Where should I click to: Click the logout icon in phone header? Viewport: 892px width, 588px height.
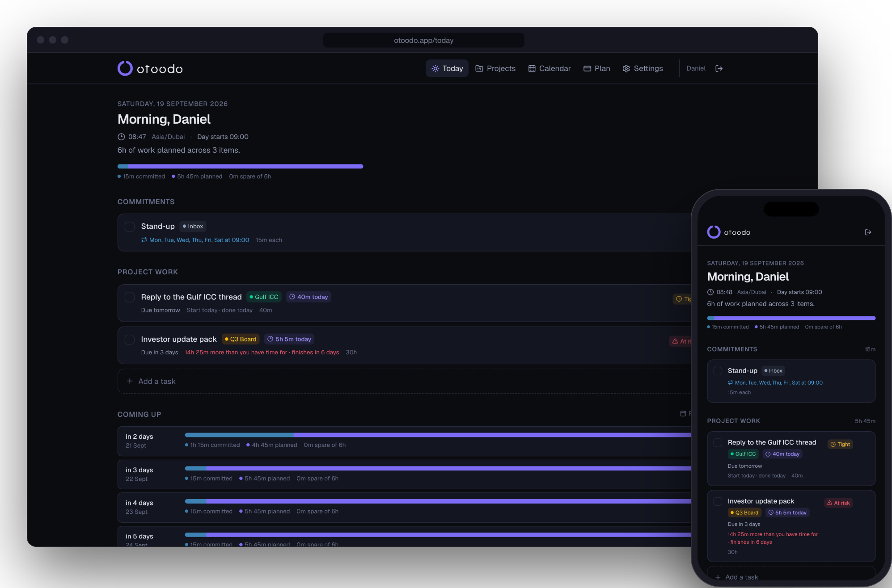[x=868, y=232]
